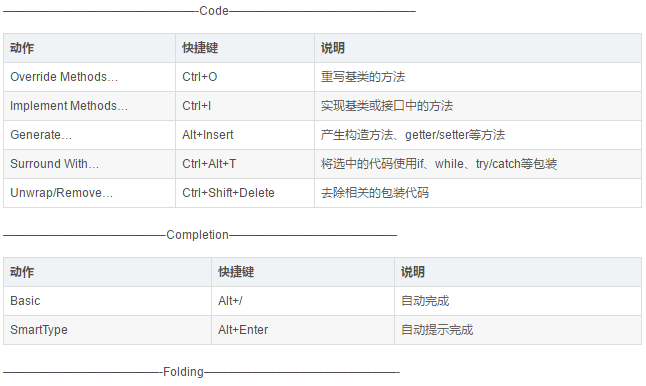The height and width of the screenshot is (386, 646).
Task: Click the 说明 header in Completion table
Action: pos(412,272)
